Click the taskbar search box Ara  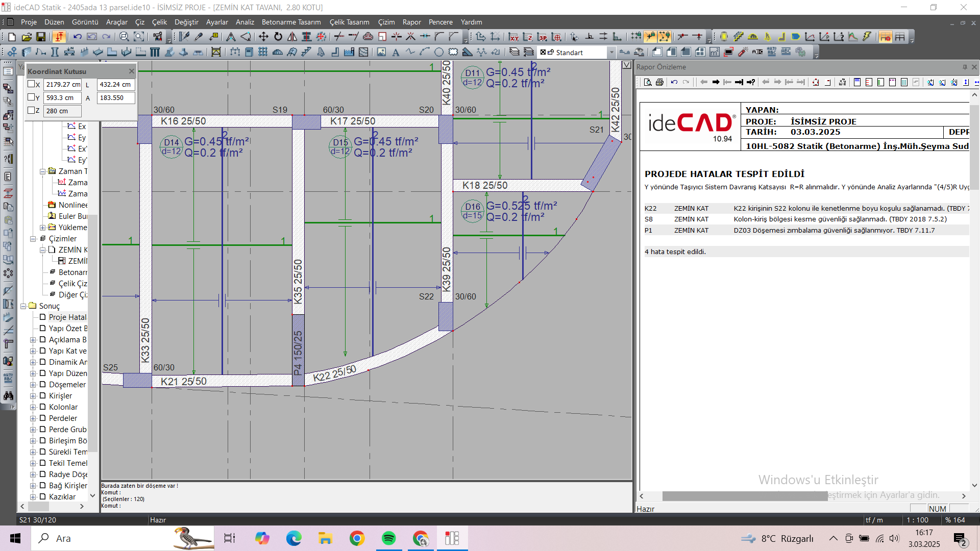[122, 538]
